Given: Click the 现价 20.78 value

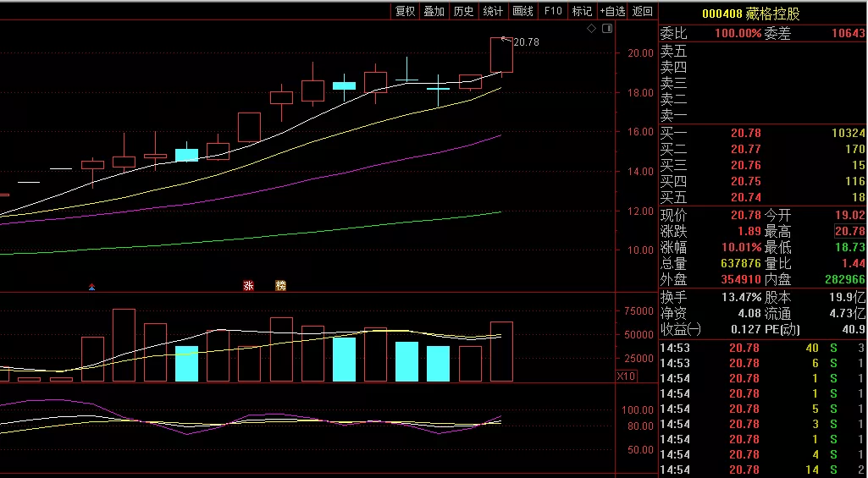Looking at the screenshot, I should (746, 215).
